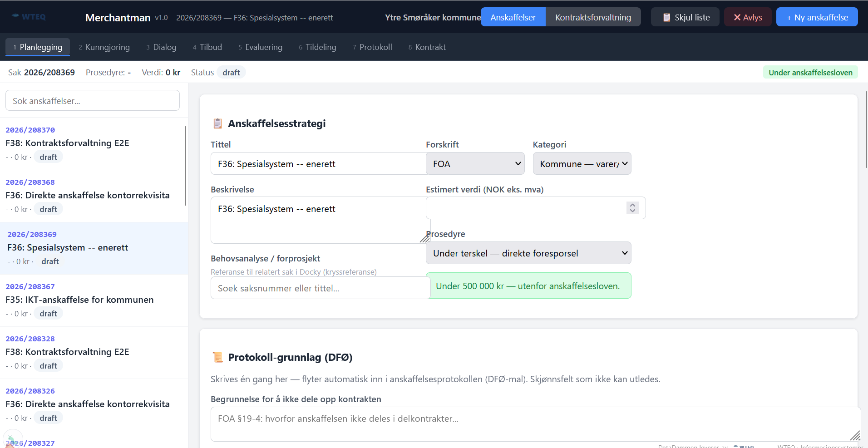The image size is (868, 448).
Task: Switch to the Planlegging tab
Action: pyautogui.click(x=38, y=47)
